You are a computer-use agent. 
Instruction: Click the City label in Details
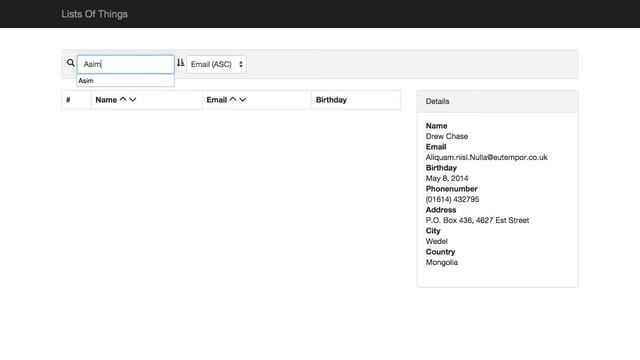tap(433, 231)
